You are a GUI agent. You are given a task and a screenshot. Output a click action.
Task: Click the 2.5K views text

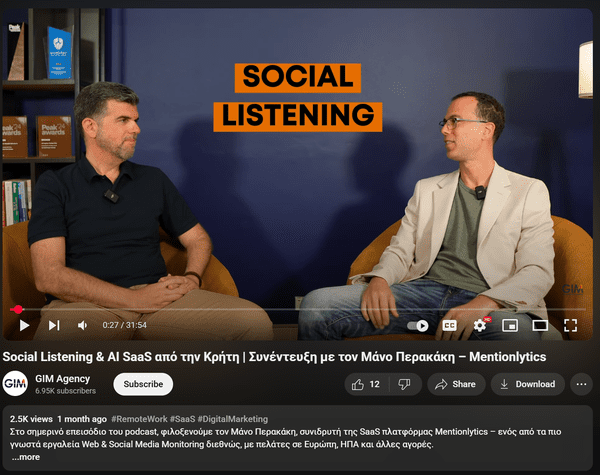click(x=31, y=419)
